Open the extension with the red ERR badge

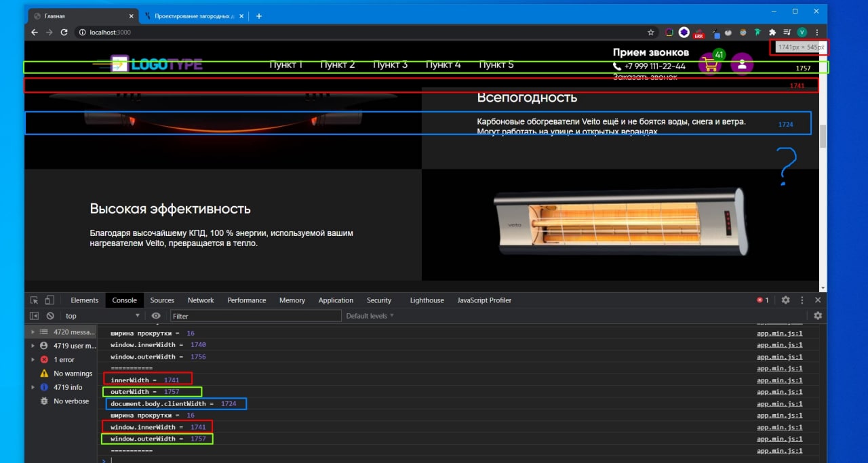[x=698, y=33]
